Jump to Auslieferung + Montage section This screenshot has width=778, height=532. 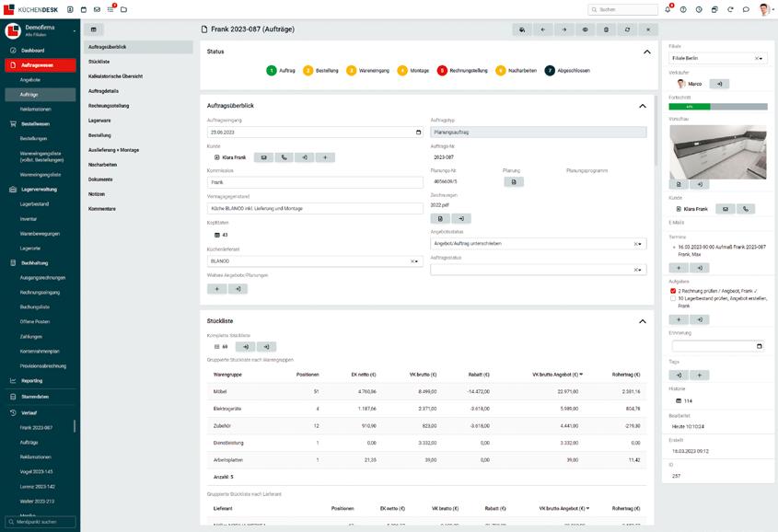[x=113, y=150]
